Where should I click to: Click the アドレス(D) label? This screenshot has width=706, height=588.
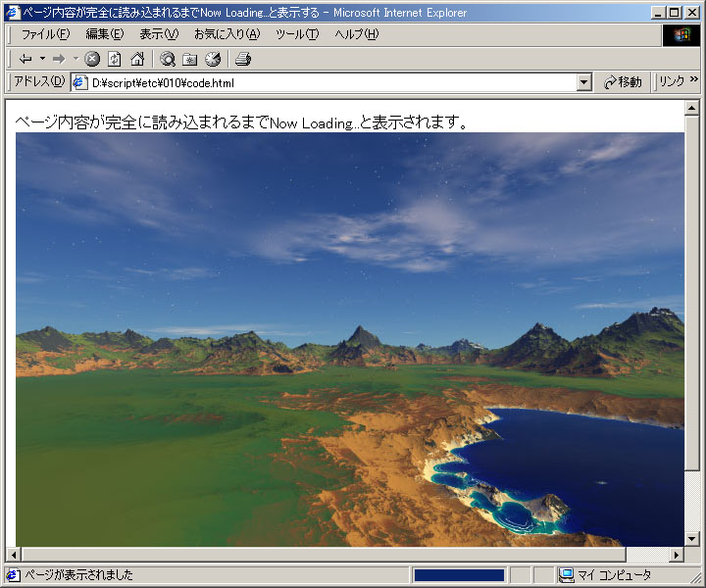tap(39, 81)
